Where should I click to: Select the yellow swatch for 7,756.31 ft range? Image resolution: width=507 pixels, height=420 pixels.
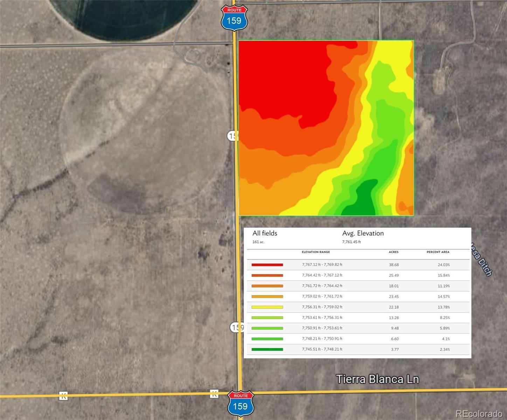(267, 307)
